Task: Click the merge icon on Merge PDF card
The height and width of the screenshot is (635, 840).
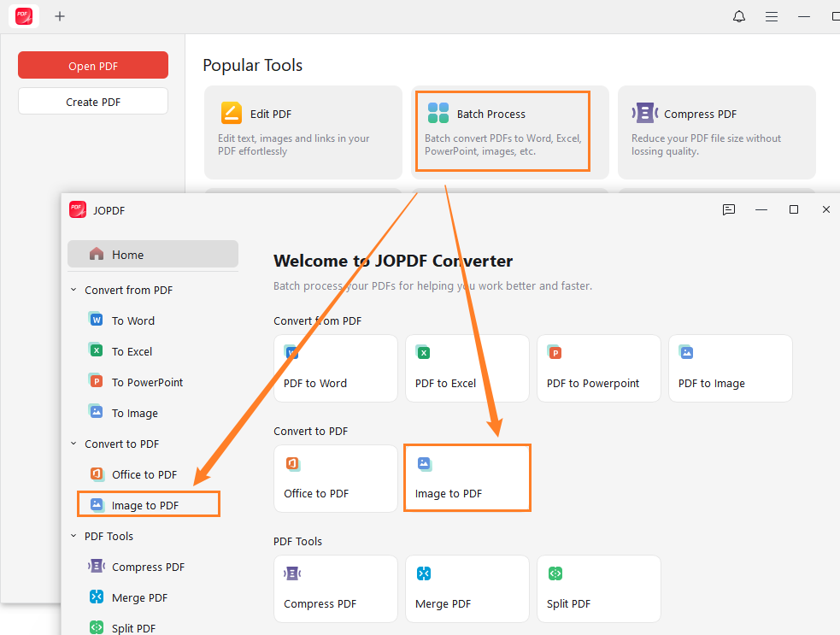Action: click(x=424, y=573)
